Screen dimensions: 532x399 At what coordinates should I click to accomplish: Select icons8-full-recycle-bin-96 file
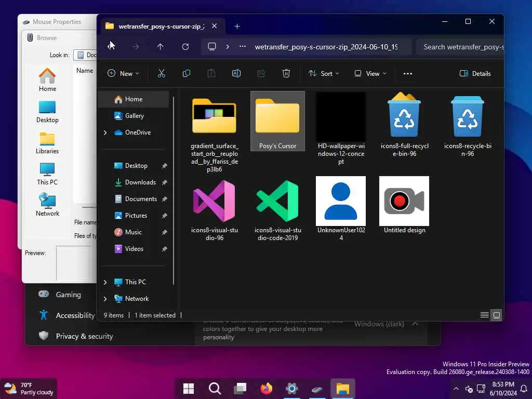(404, 124)
